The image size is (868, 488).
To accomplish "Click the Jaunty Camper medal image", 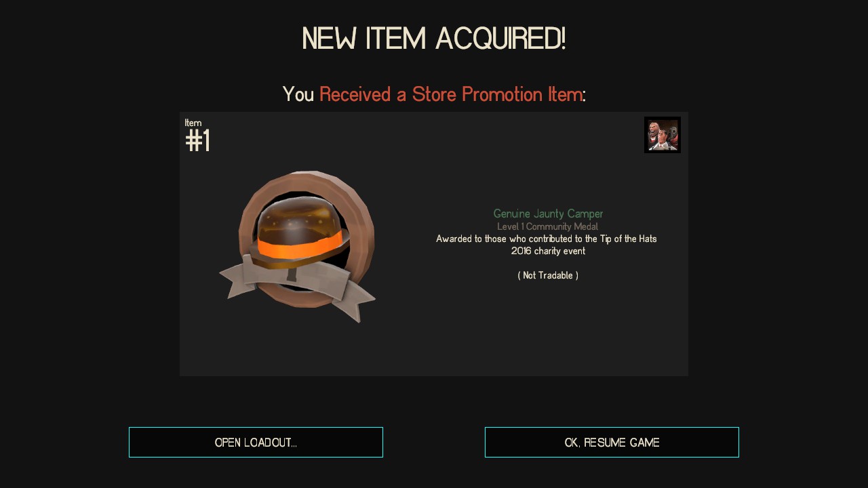I will [297, 247].
